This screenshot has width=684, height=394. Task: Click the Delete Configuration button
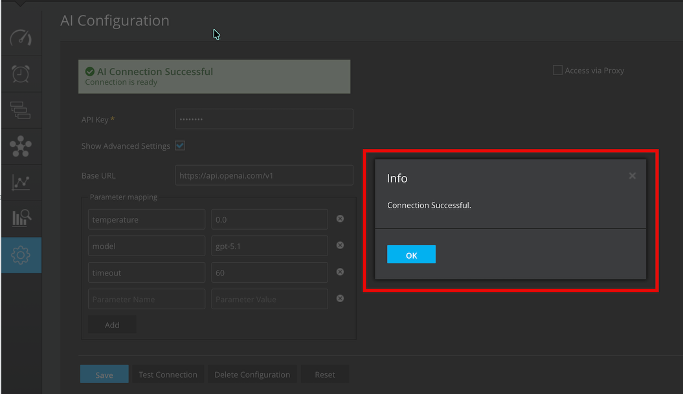tap(252, 374)
